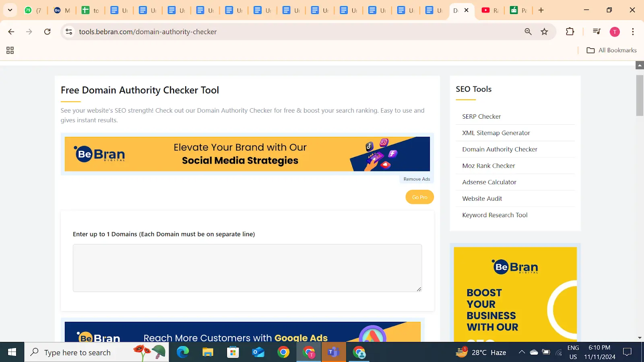Close the active Domain Authority tab
Screen dimensions: 644x362
tap(466, 10)
